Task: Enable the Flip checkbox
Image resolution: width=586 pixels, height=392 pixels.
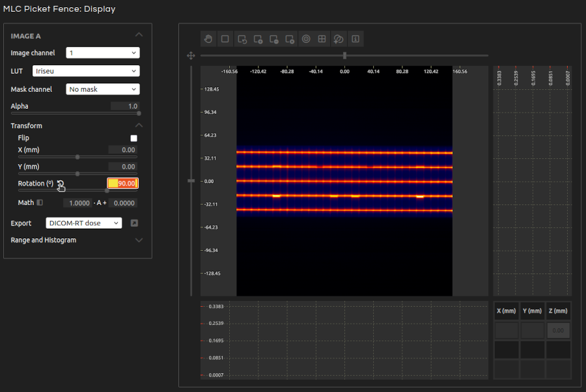Action: [x=134, y=138]
